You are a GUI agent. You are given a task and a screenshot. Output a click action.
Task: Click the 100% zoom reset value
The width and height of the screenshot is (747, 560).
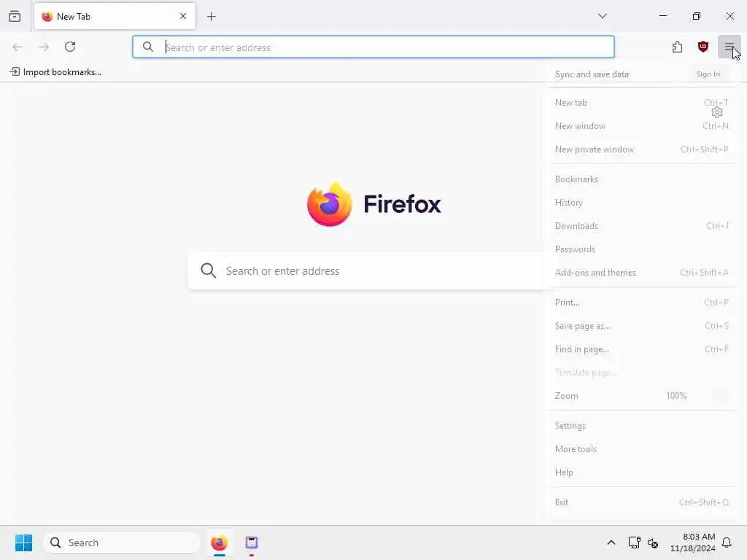point(676,396)
